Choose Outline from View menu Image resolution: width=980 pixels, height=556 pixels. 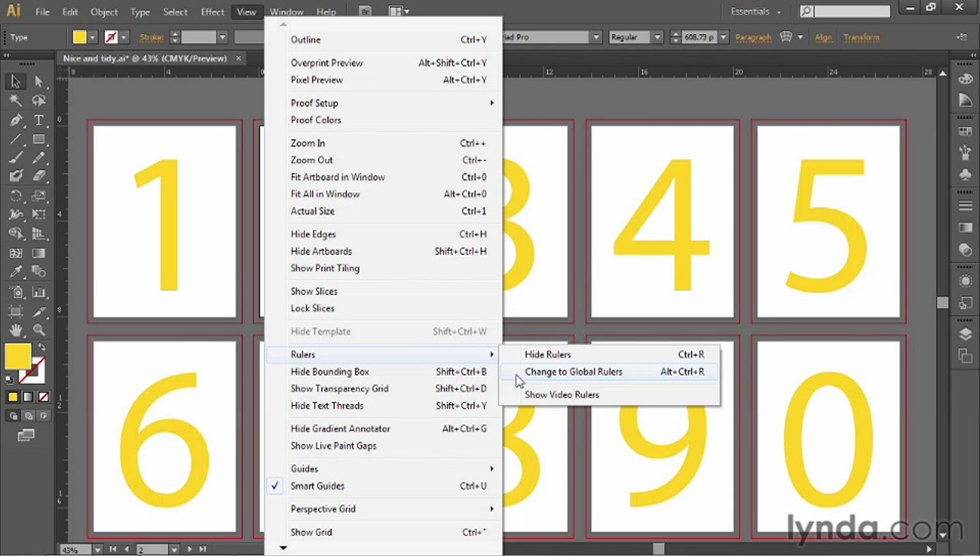384,39
